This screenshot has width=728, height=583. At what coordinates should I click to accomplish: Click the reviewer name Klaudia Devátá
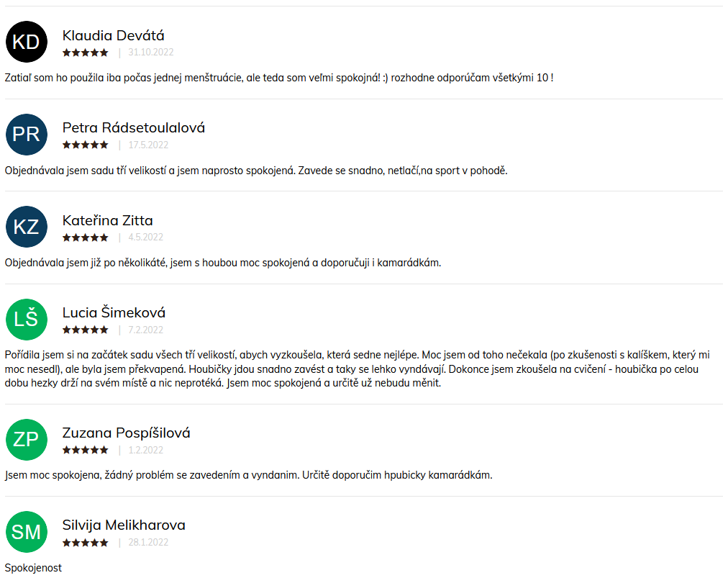113,35
